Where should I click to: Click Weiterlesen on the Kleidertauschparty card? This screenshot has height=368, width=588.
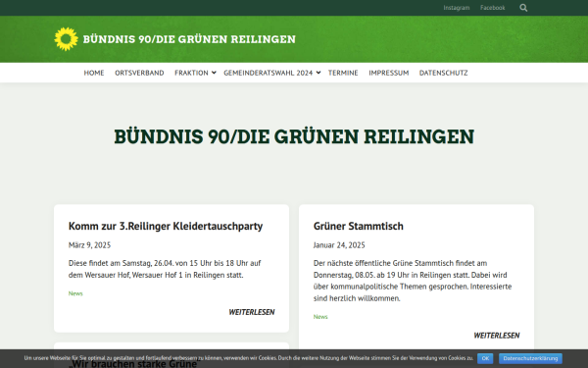[x=252, y=312]
